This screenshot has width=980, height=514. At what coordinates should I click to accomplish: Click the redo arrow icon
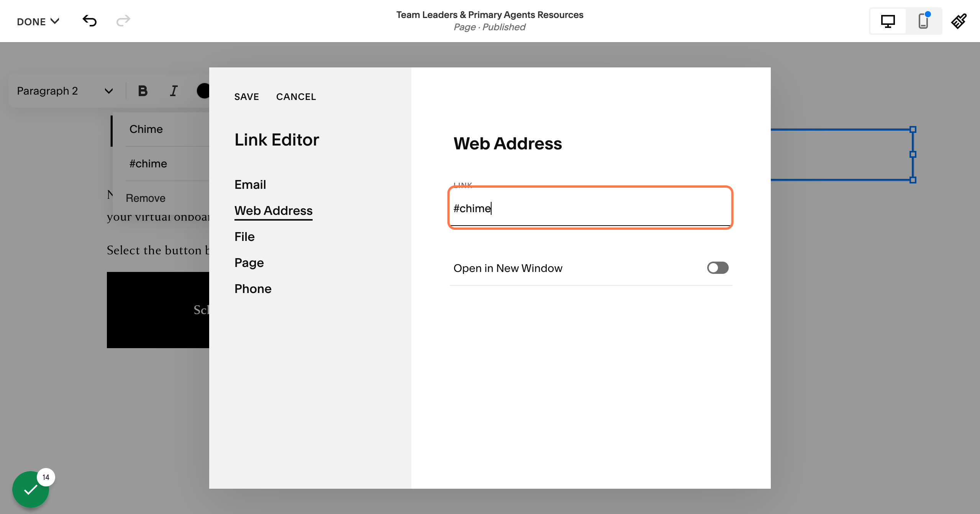tap(123, 21)
